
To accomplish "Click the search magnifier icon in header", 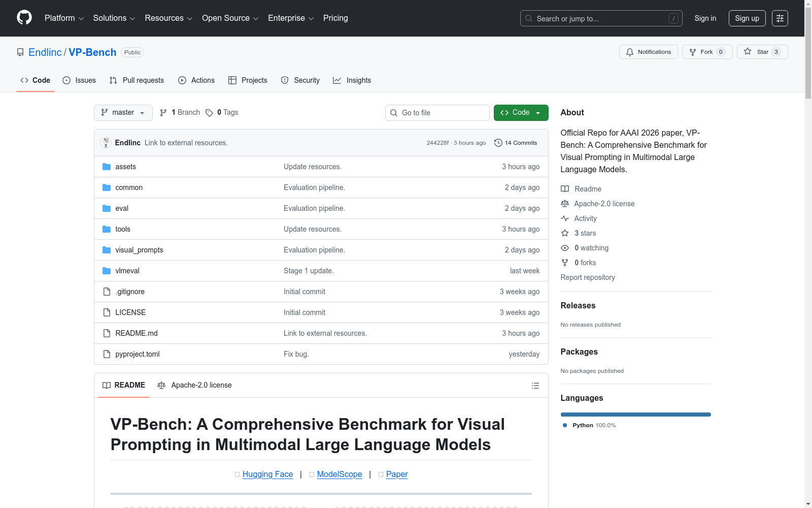I will [529, 18].
